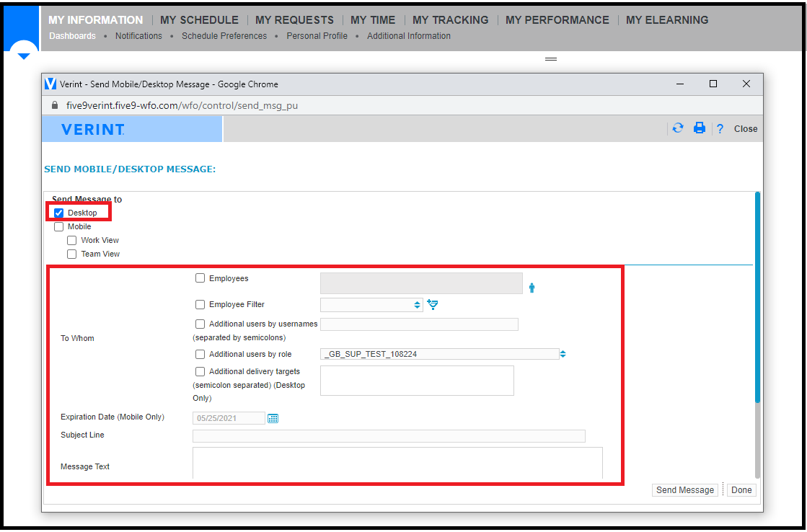Uncheck the Desktop checkbox

pyautogui.click(x=58, y=213)
